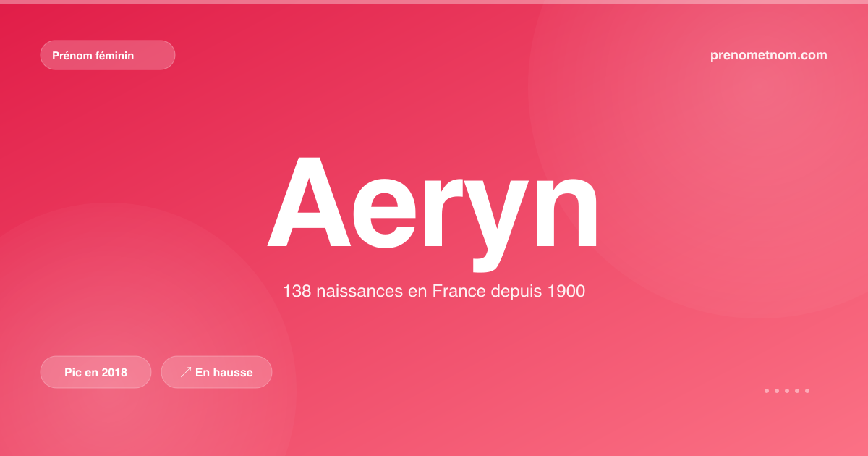Open the prenometnom.com site link

pyautogui.click(x=769, y=55)
